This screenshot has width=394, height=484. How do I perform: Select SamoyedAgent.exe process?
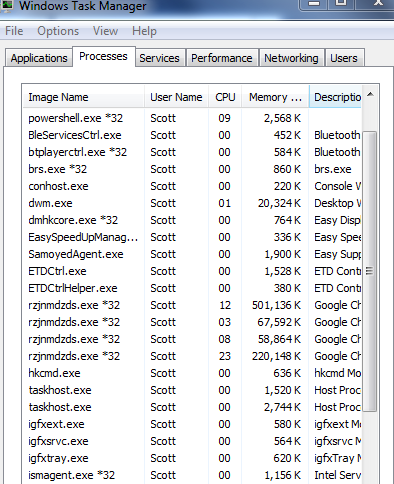coord(192,254)
